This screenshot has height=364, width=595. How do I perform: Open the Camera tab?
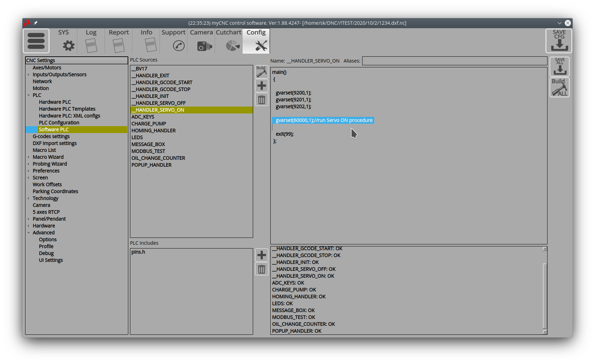click(x=201, y=41)
